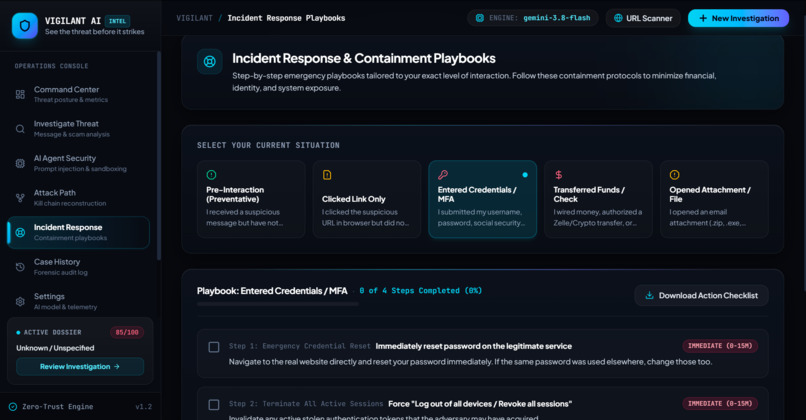Click the Pre-Interaction card green icon
Viewport: 806px width, 420px height.
tap(211, 175)
